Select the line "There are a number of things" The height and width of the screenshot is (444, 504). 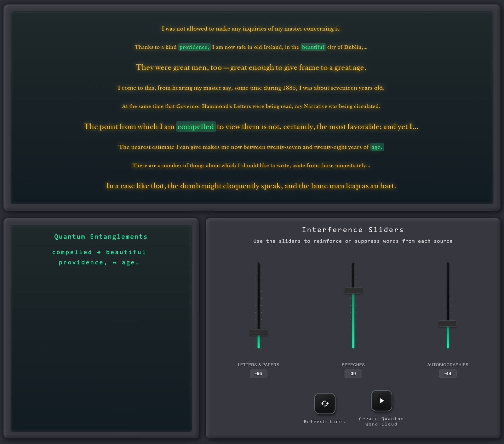(x=251, y=166)
